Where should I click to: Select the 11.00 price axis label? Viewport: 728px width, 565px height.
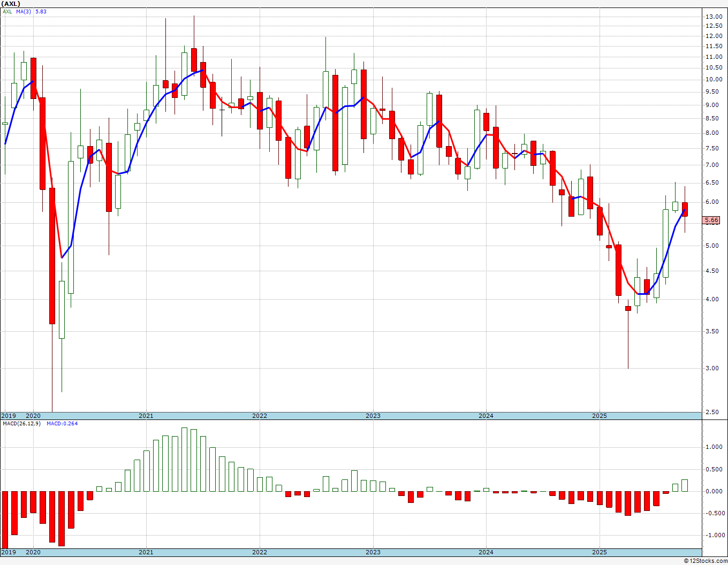pyautogui.click(x=714, y=57)
